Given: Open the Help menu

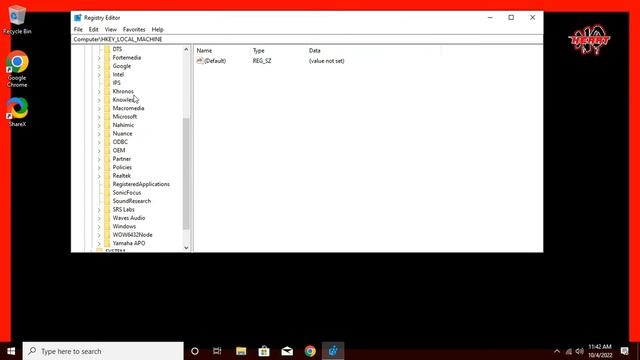Looking at the screenshot, I should point(158,29).
